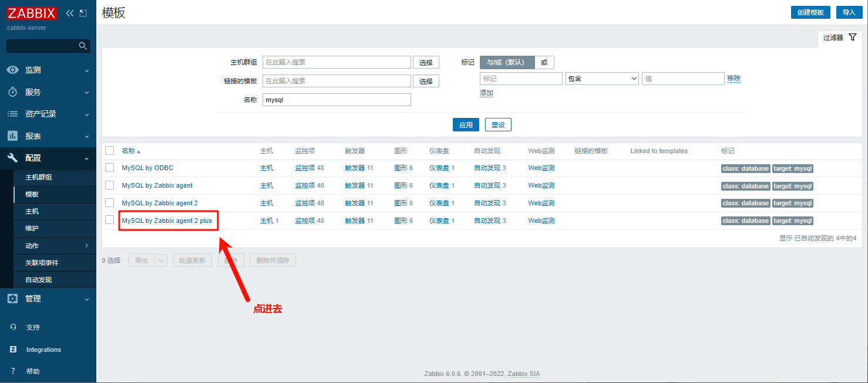868x383 pixels.
Task: Click 自动发现 3 in MySQL by Zabbix agent row
Action: click(x=490, y=185)
